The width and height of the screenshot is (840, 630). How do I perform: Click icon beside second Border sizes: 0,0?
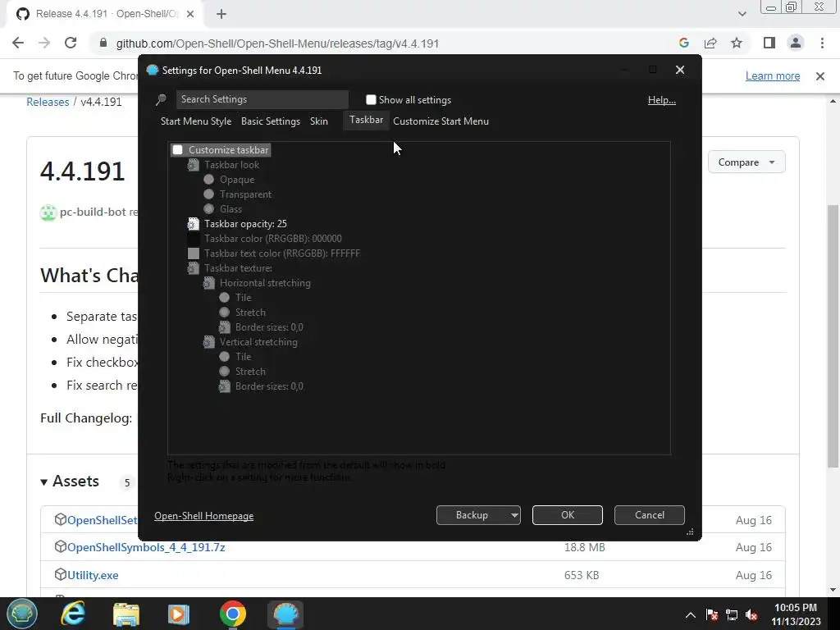click(x=225, y=386)
